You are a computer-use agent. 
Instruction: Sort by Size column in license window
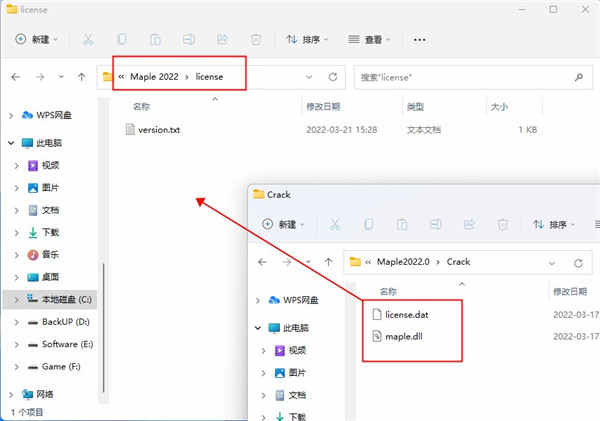click(499, 107)
